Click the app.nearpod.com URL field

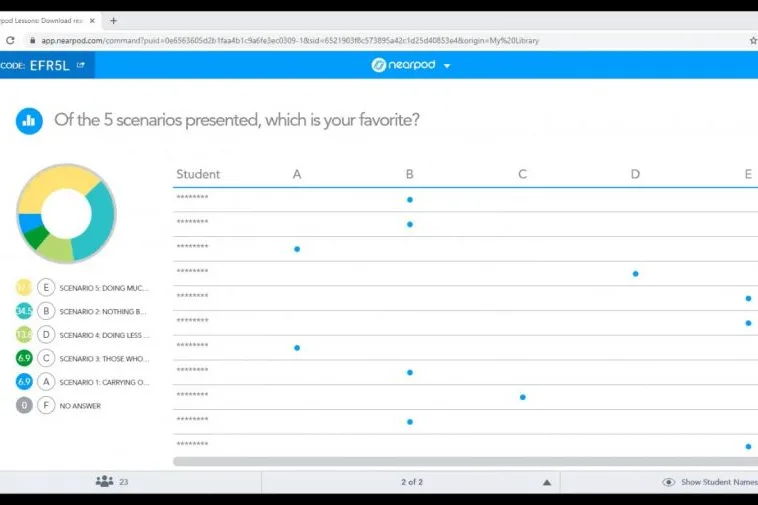tap(290, 41)
